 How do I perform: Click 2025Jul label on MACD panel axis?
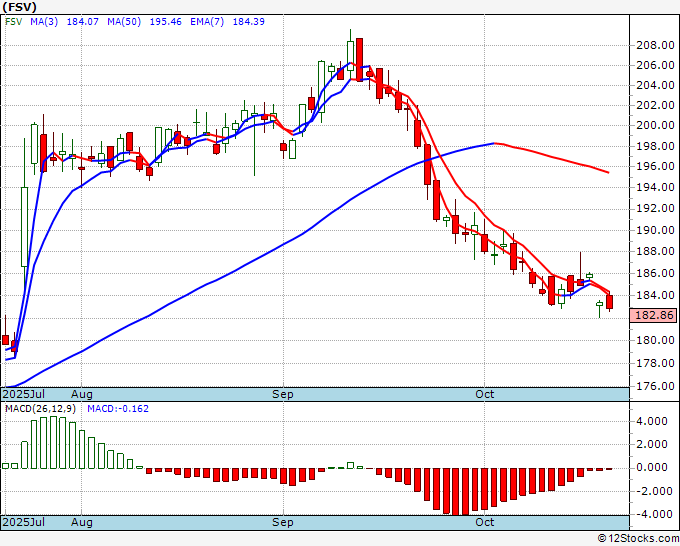[x=26, y=522]
